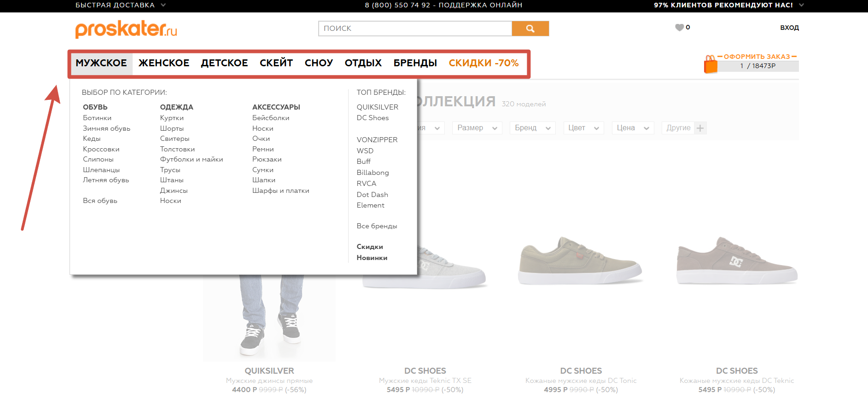The width and height of the screenshot is (868, 405).
Task: Click the proskater.ru logo
Action: point(126,29)
